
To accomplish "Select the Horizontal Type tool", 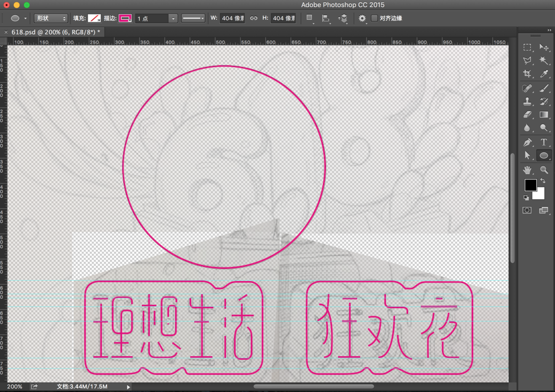I will click(544, 142).
